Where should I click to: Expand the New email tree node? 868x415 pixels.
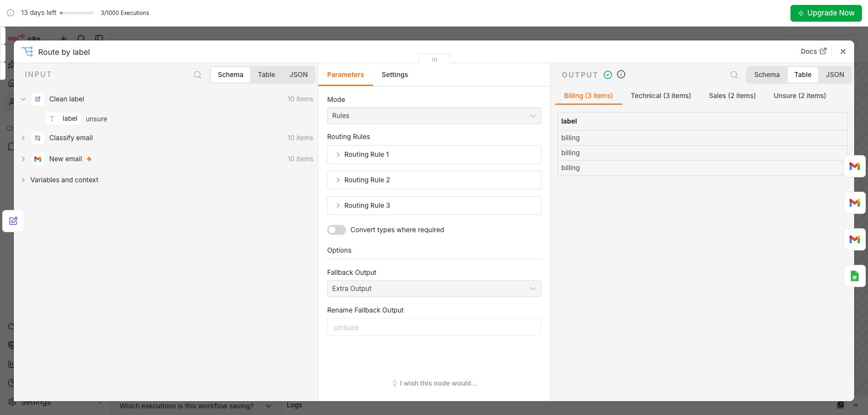pos(23,159)
